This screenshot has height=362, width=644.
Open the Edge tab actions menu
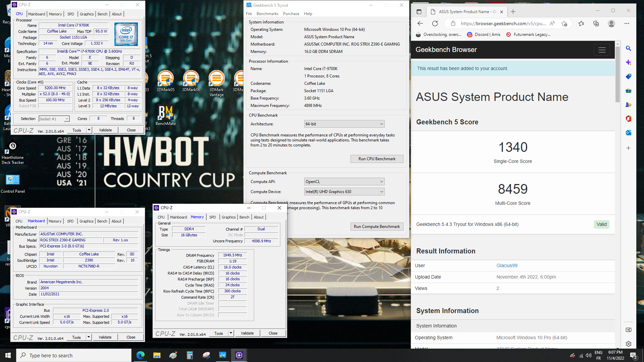[x=419, y=12]
